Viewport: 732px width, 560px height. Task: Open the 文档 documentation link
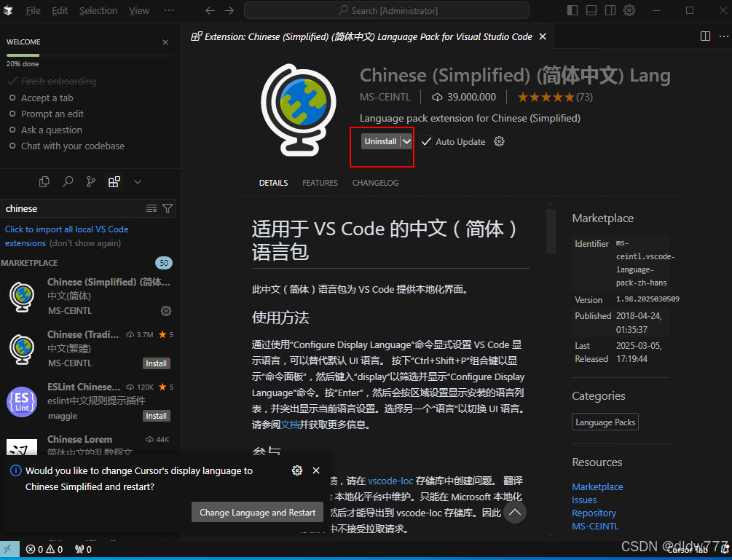click(x=289, y=425)
